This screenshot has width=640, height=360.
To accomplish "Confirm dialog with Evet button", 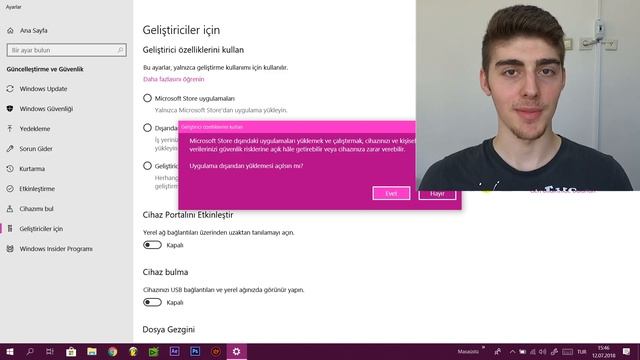I will coord(391,193).
